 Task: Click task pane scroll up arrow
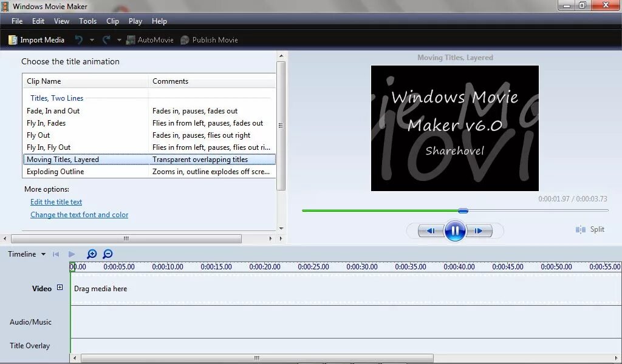[x=281, y=56]
